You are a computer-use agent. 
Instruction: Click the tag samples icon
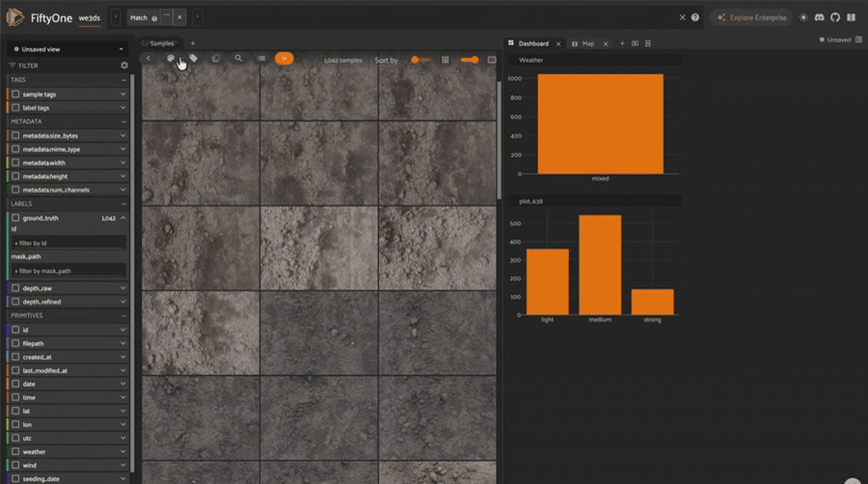point(193,59)
